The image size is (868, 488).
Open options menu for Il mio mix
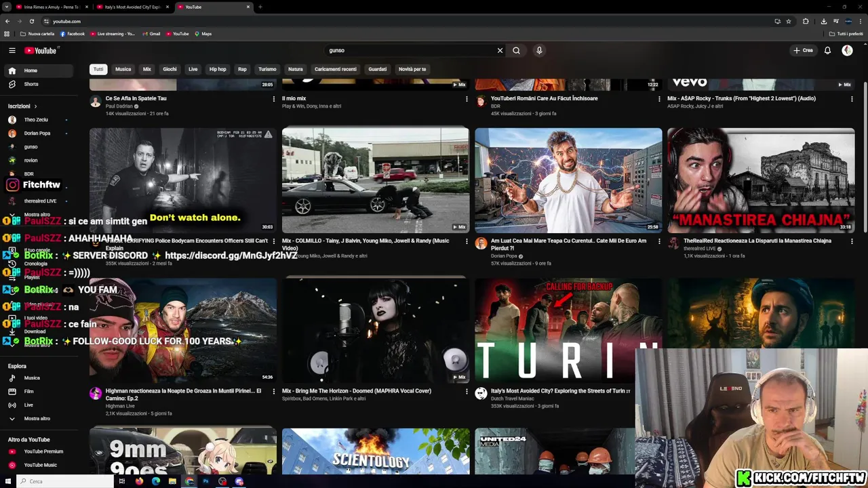tap(467, 99)
